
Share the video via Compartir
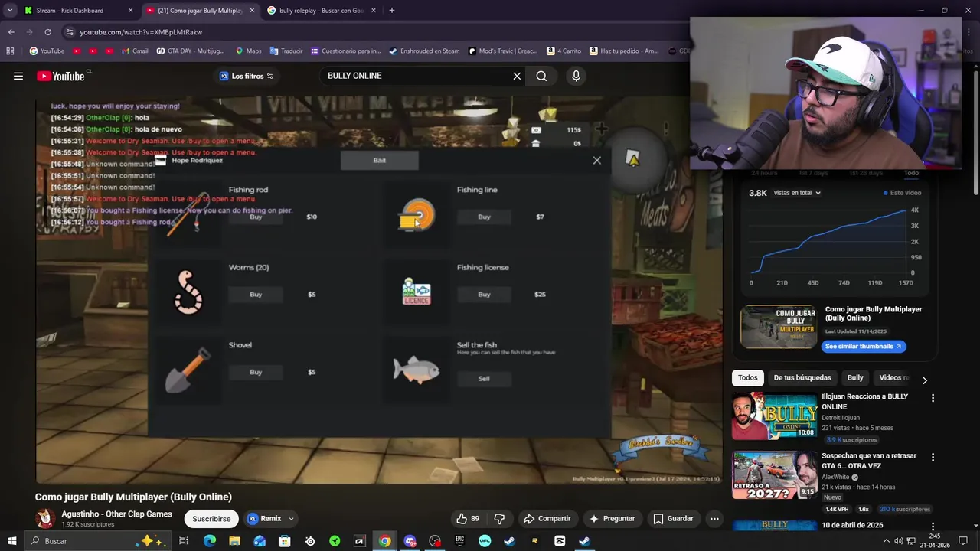(547, 519)
